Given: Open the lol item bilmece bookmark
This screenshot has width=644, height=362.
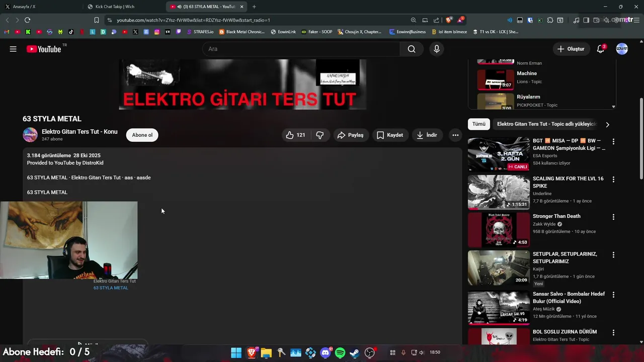Looking at the screenshot, I should click(449, 32).
